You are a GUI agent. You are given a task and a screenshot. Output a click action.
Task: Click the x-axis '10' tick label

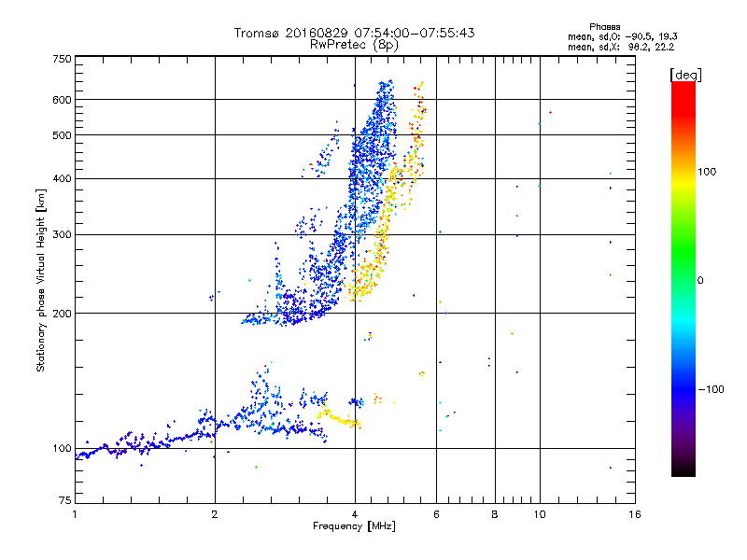coord(540,514)
